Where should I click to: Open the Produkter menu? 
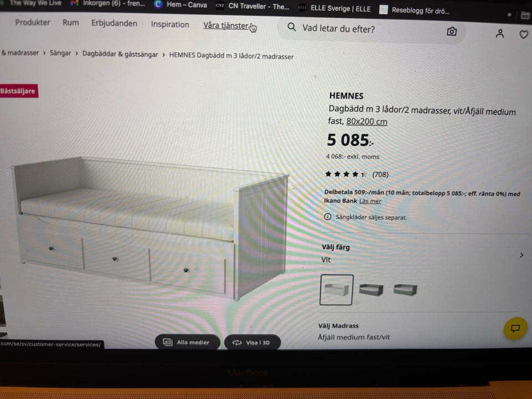[x=33, y=22]
